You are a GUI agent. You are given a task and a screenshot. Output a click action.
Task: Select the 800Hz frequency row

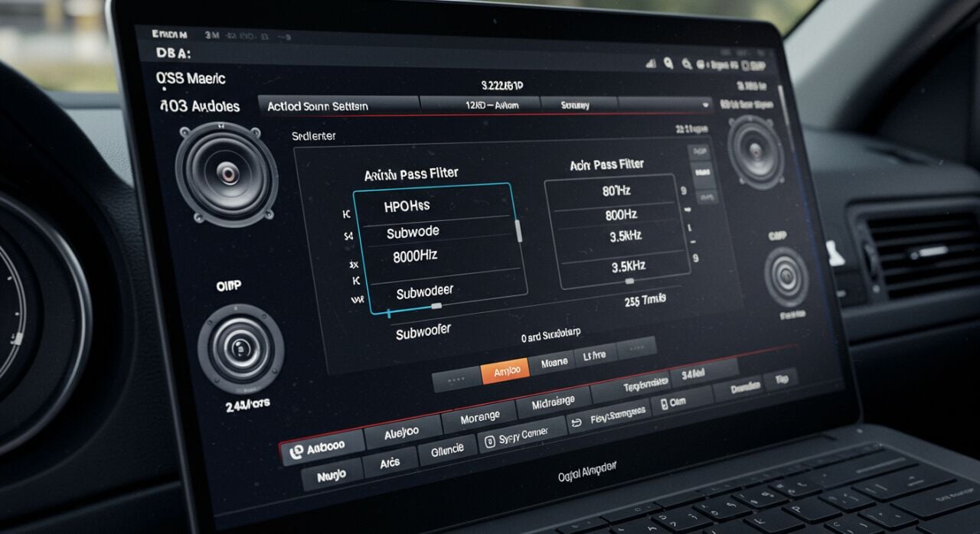click(x=619, y=215)
